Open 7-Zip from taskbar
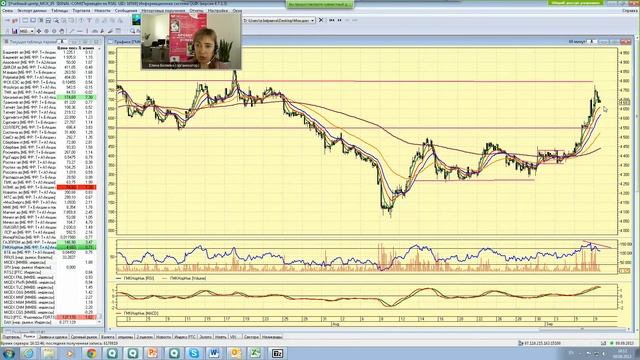This screenshot has height=360, width=640. pos(277,353)
